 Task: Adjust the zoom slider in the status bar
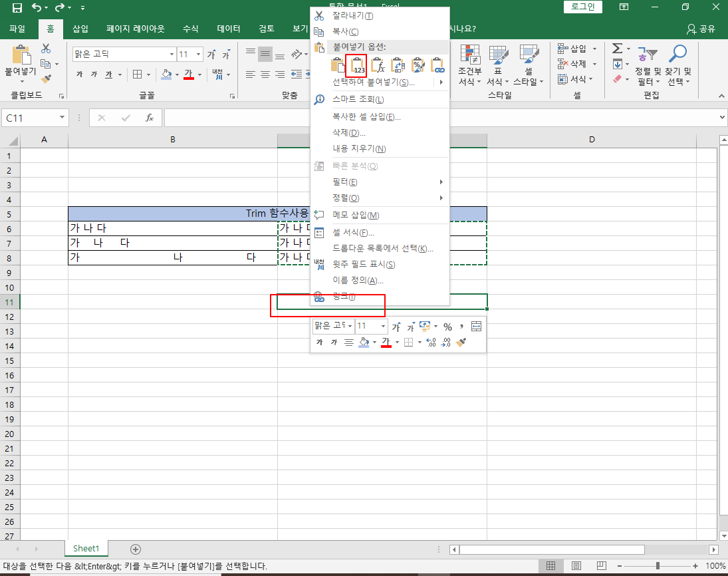(658, 566)
